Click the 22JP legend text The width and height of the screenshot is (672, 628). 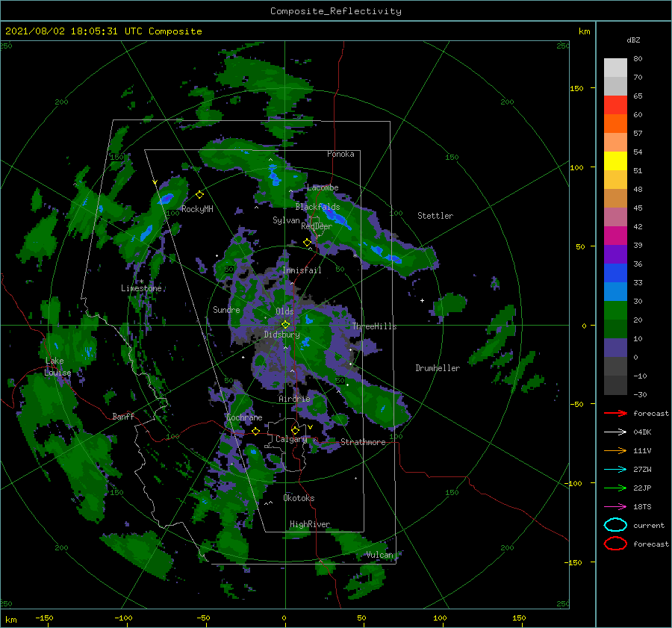[x=642, y=488]
